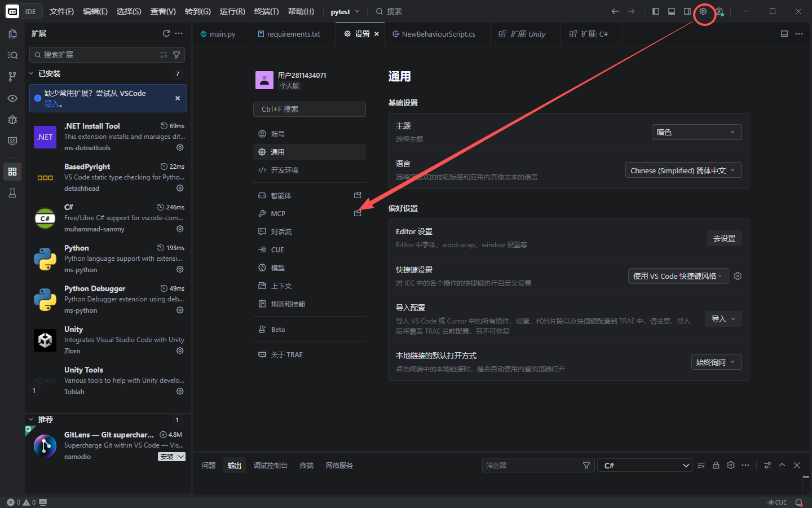Select the Explorer files icon
The width and height of the screenshot is (812, 508).
tap(12, 33)
